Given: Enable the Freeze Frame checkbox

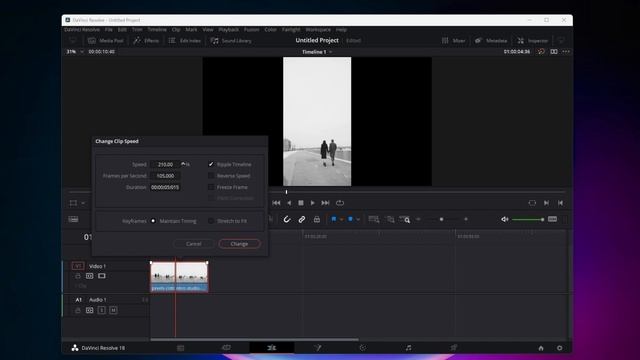Looking at the screenshot, I should click(x=211, y=187).
